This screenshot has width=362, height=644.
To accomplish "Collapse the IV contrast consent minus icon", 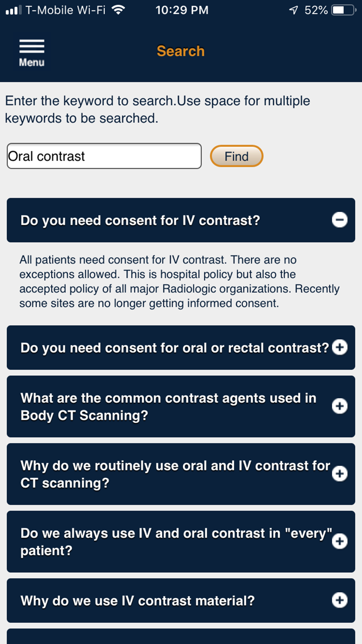I will click(340, 220).
